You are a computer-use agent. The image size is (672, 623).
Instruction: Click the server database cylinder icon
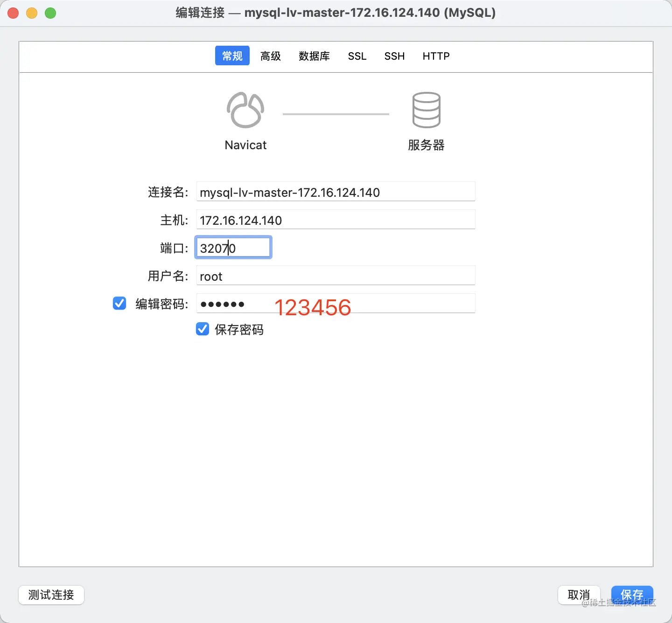click(426, 110)
